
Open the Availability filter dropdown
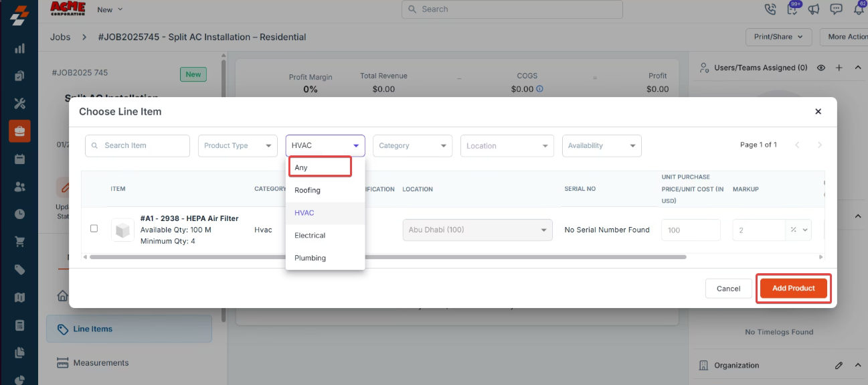tap(601, 146)
